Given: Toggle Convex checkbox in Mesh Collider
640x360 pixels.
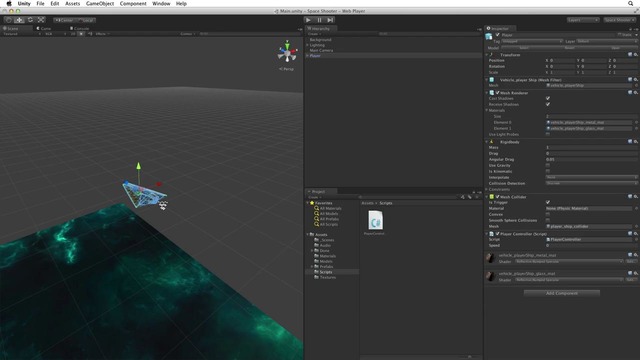Looking at the screenshot, I should coord(548,214).
